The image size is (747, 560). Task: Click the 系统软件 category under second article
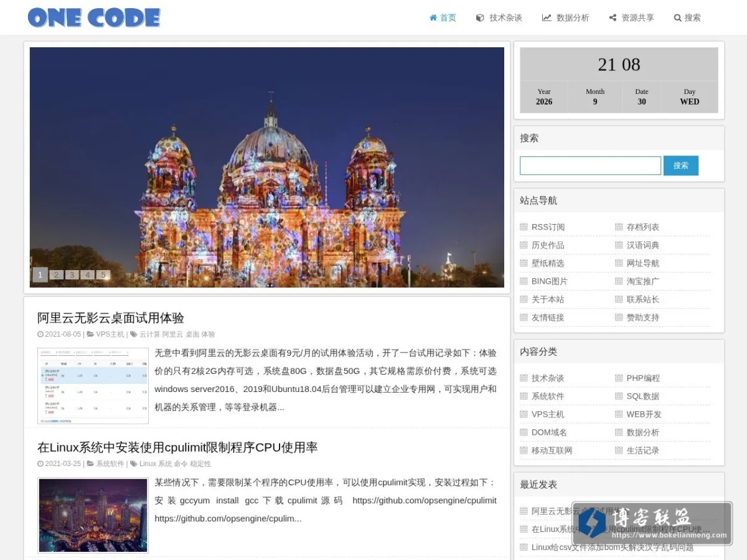point(110,464)
